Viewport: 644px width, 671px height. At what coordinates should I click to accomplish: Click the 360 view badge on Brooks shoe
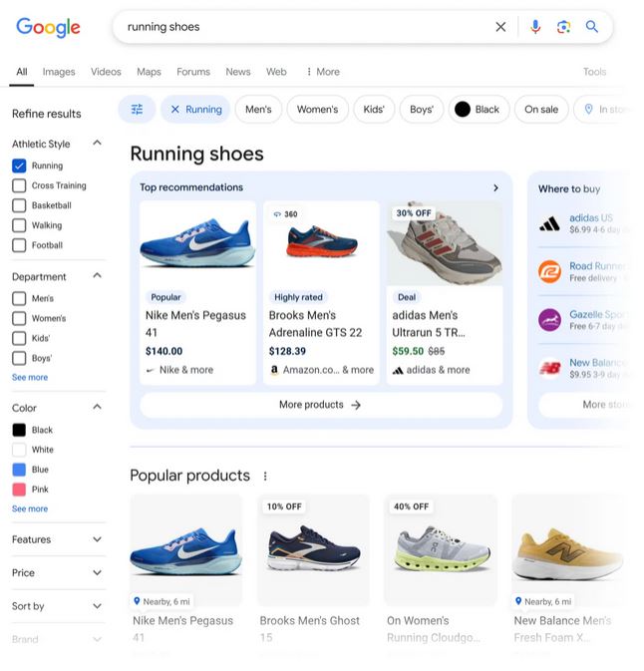[285, 214]
